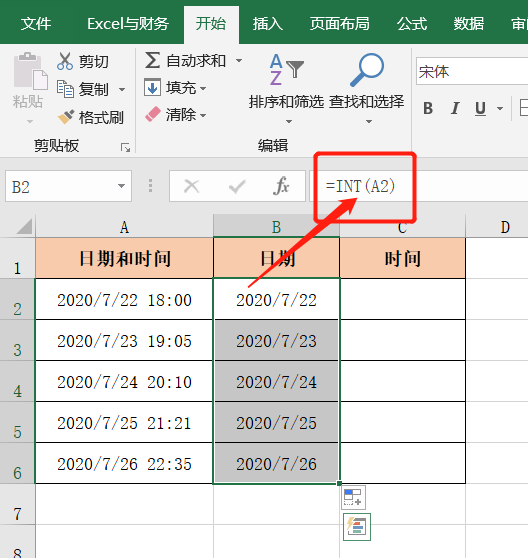Click the Insert Function fx icon
This screenshot has width=528, height=558.
pyautogui.click(x=281, y=186)
